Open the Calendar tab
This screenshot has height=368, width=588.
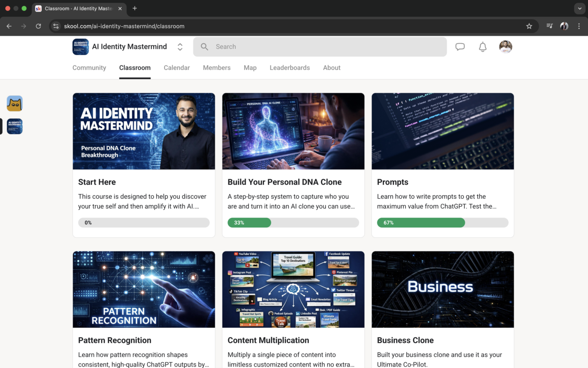[177, 68]
